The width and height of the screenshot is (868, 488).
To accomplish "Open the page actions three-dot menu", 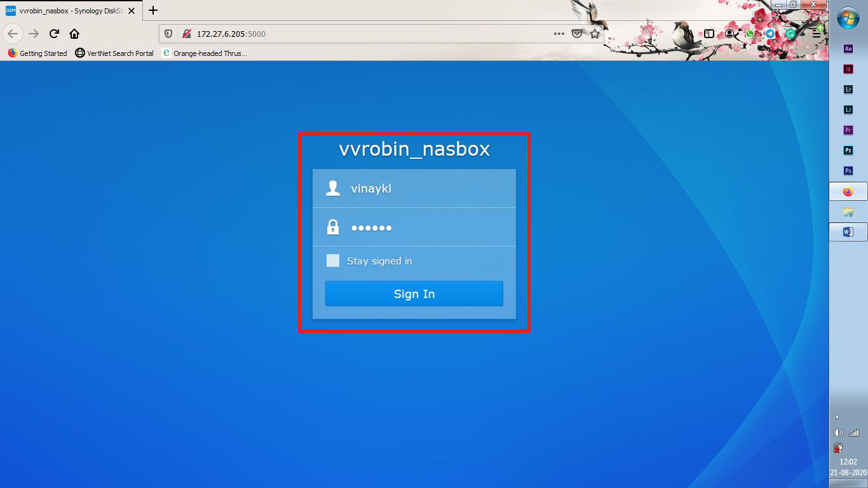I will click(559, 34).
